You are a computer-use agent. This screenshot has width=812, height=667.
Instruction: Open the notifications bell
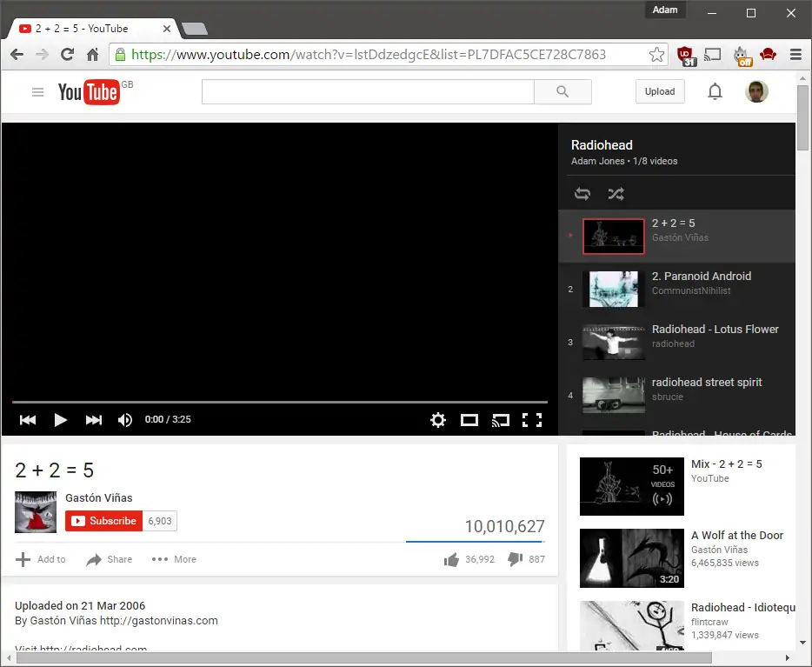pyautogui.click(x=715, y=91)
